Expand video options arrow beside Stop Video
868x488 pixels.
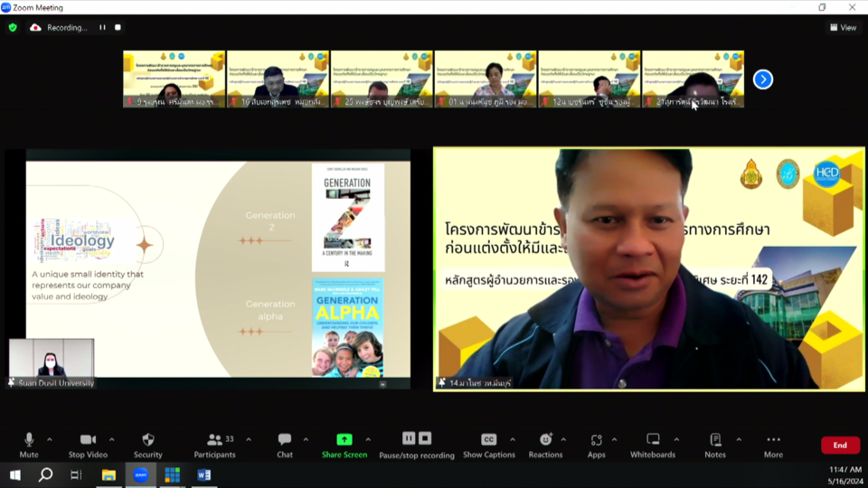pos(112,440)
